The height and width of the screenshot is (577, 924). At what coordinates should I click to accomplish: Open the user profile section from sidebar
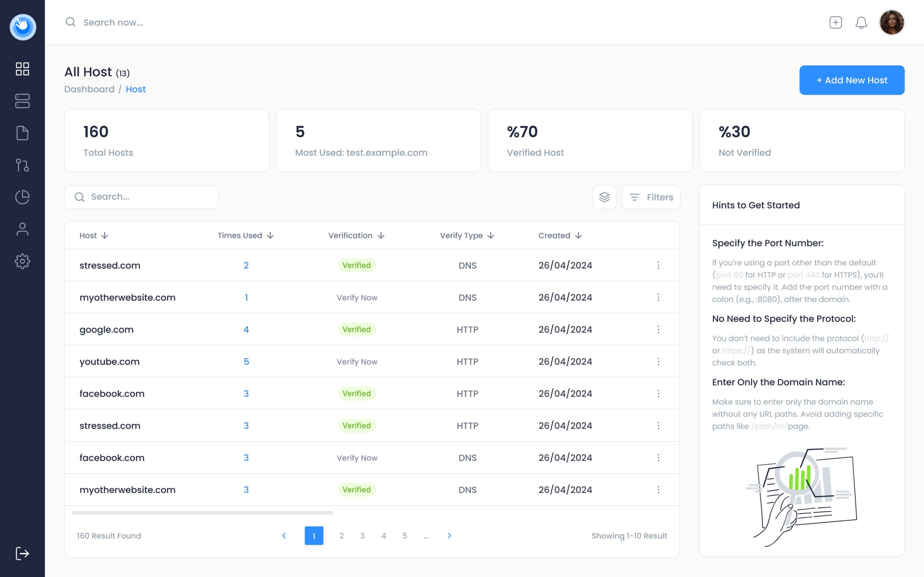22,229
